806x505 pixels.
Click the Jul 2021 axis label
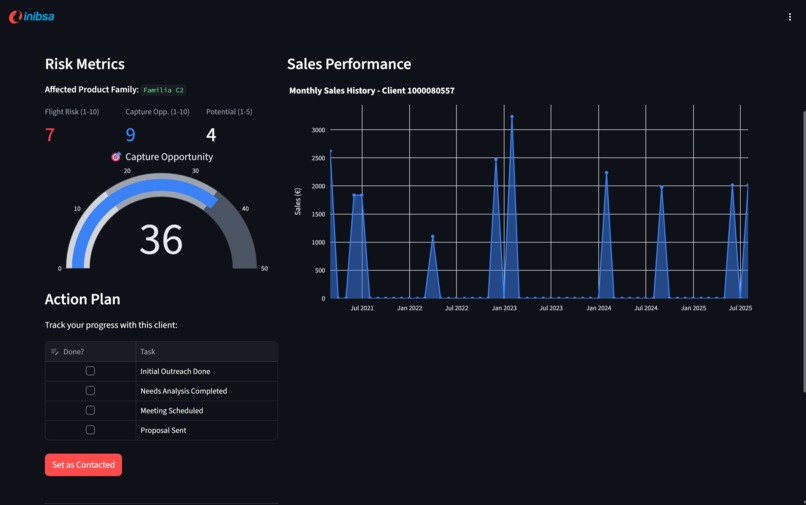(x=362, y=308)
